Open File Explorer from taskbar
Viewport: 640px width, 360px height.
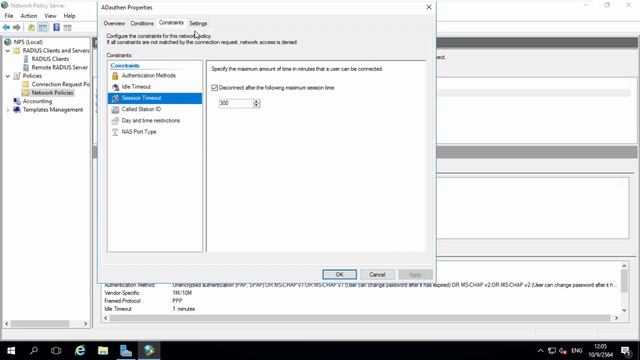(x=103, y=351)
